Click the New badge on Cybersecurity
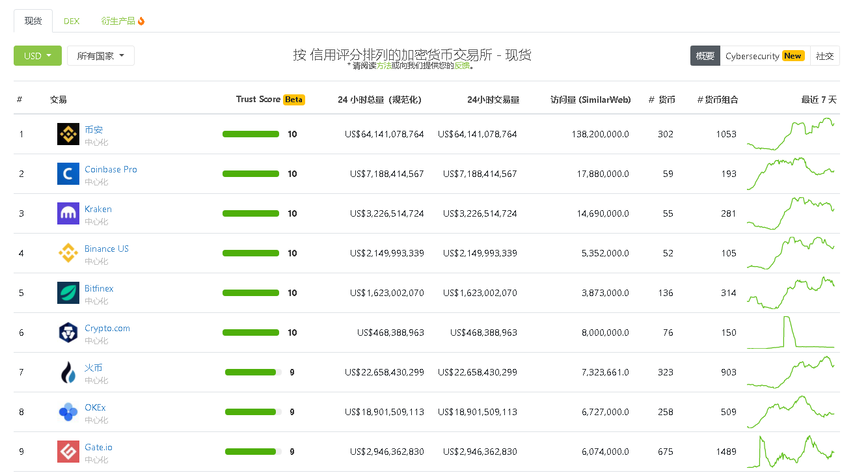Screen dimensions: 868x475 pos(793,56)
